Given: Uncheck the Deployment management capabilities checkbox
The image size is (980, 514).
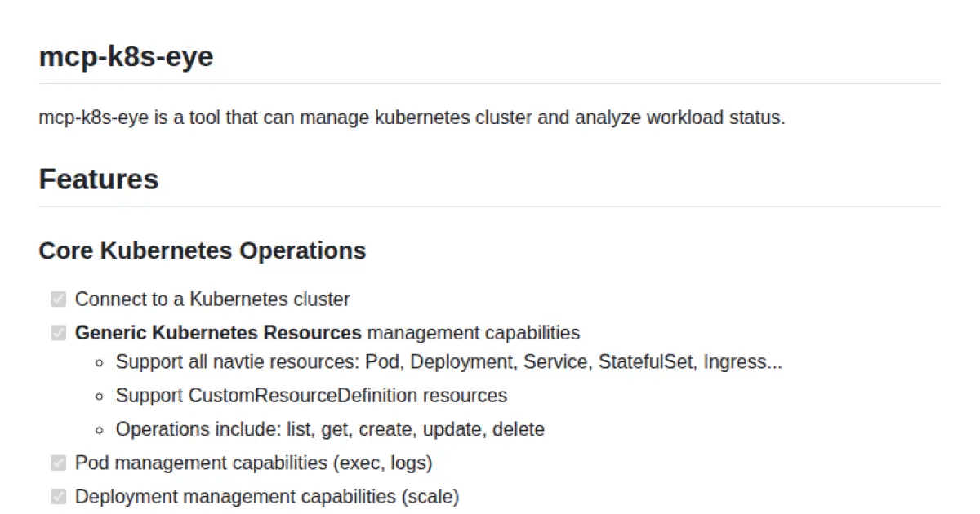Looking at the screenshot, I should tap(58, 496).
